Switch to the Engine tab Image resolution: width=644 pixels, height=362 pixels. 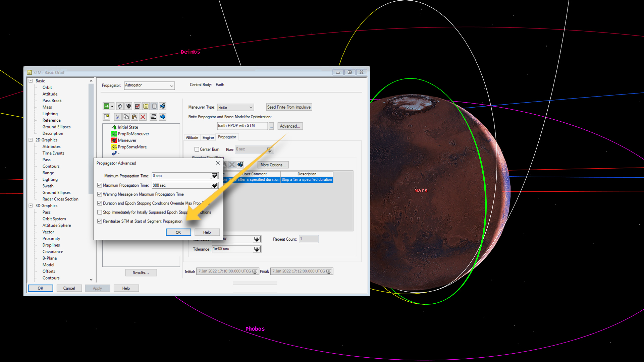(x=208, y=137)
